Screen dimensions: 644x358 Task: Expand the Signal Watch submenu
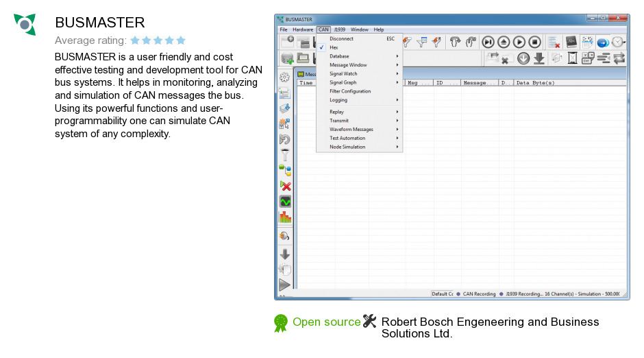point(359,73)
